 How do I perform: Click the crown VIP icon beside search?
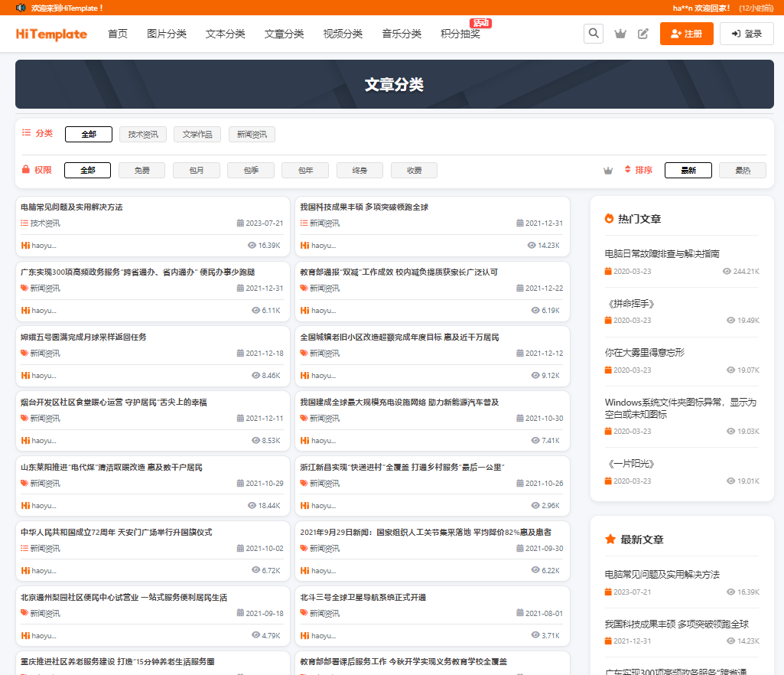pyautogui.click(x=620, y=34)
